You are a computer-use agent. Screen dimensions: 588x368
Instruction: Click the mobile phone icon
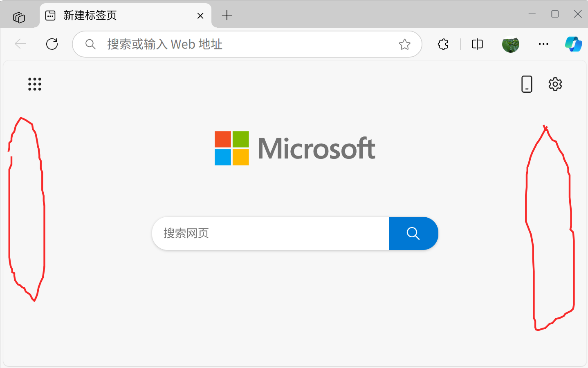(527, 84)
